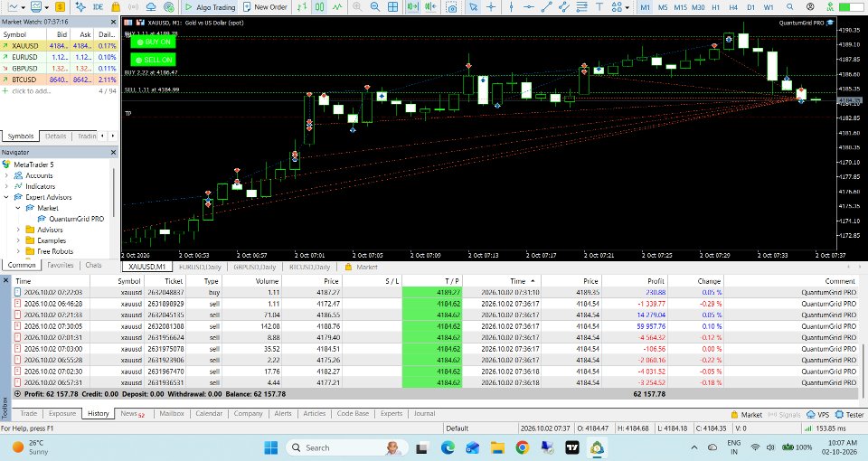868x461 pixels.
Task: Select the GBPUSD row in Market Watch
Action: (59, 69)
